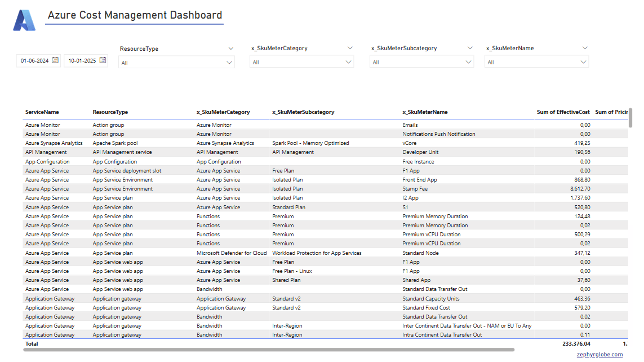Click the Shared Plan subcategory cell
This screenshot has height=362, width=644.
pyautogui.click(x=286, y=280)
